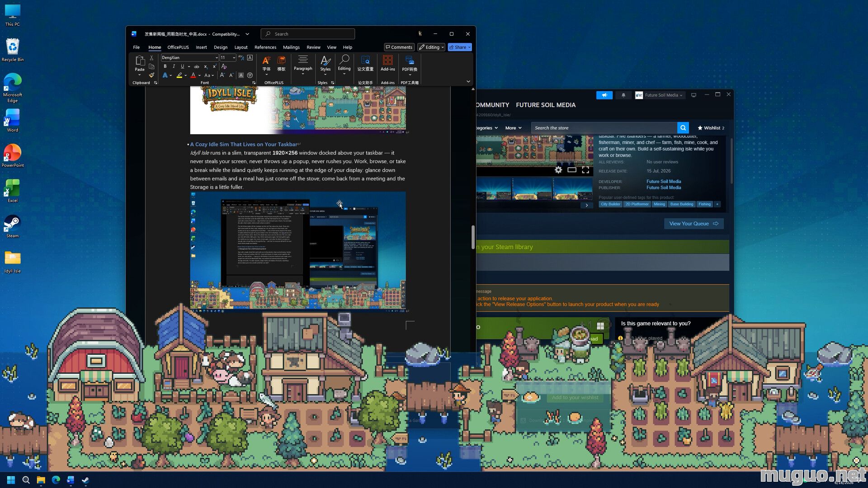The image size is (868, 488).
Task: Click the Cut scissors icon in Word
Action: (151, 58)
